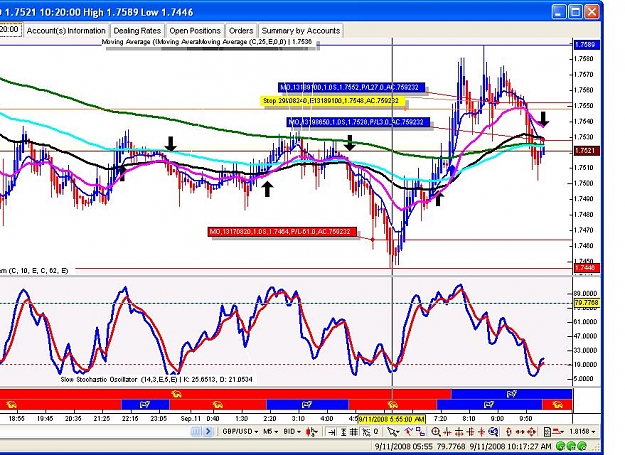Select the Orders tab
625x455 pixels.
point(241,31)
